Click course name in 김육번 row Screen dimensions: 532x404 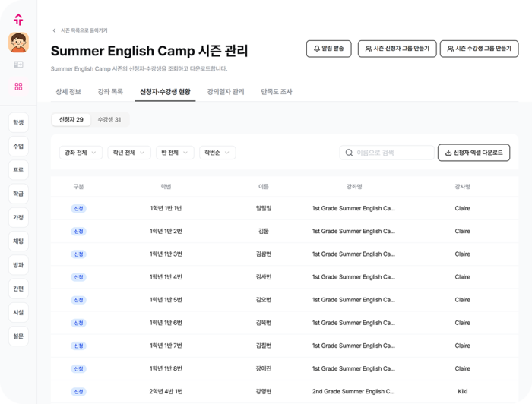[x=353, y=323]
